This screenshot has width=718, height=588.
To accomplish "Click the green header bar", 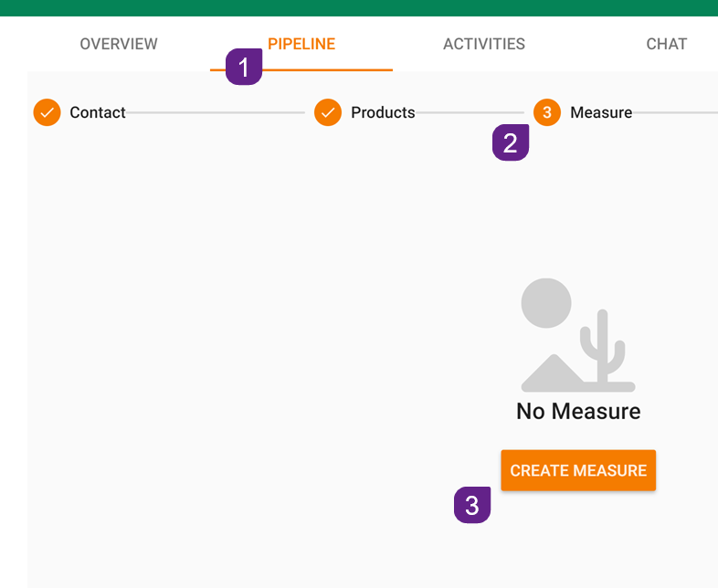I will (359, 7).
